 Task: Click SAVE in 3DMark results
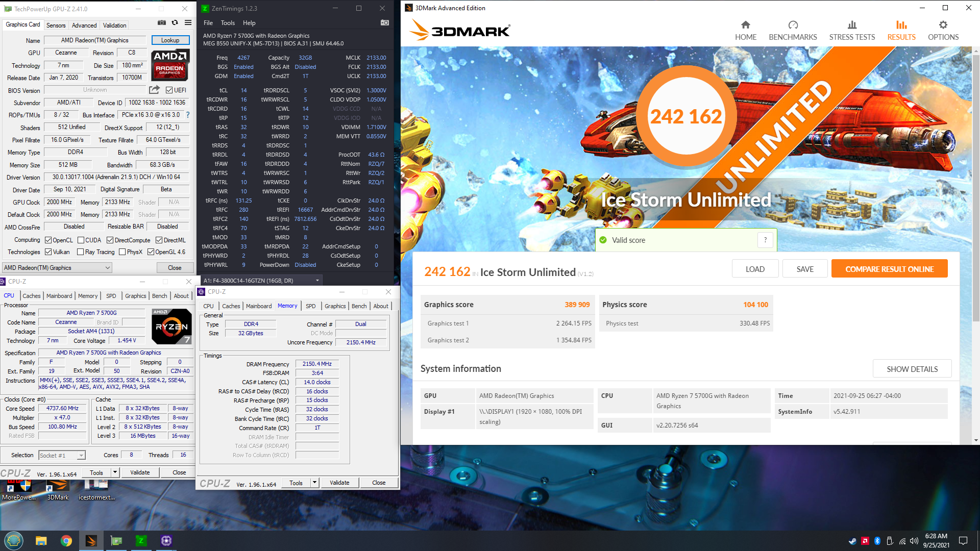click(805, 269)
